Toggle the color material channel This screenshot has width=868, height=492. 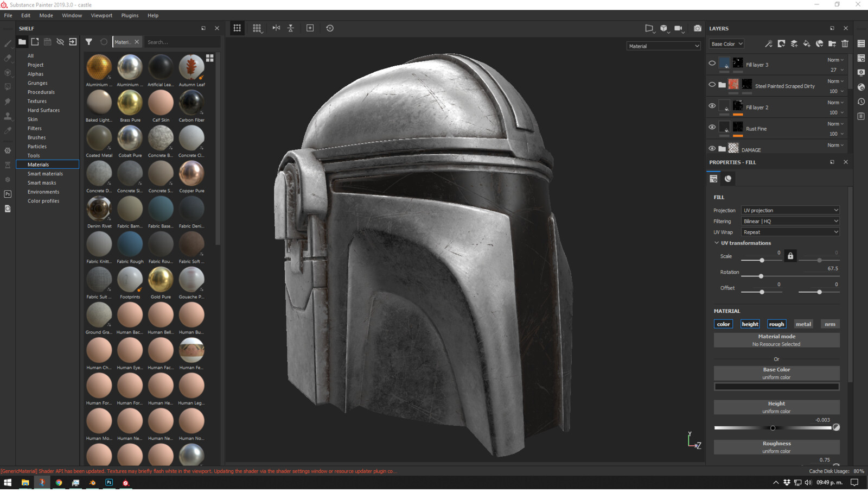coord(724,324)
